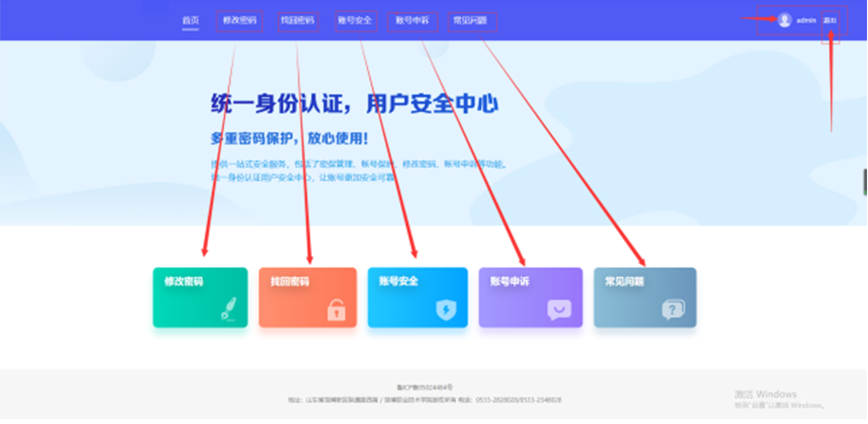Open the gray-blue 常见问题 card
This screenshot has width=868, height=424.
pyautogui.click(x=645, y=297)
